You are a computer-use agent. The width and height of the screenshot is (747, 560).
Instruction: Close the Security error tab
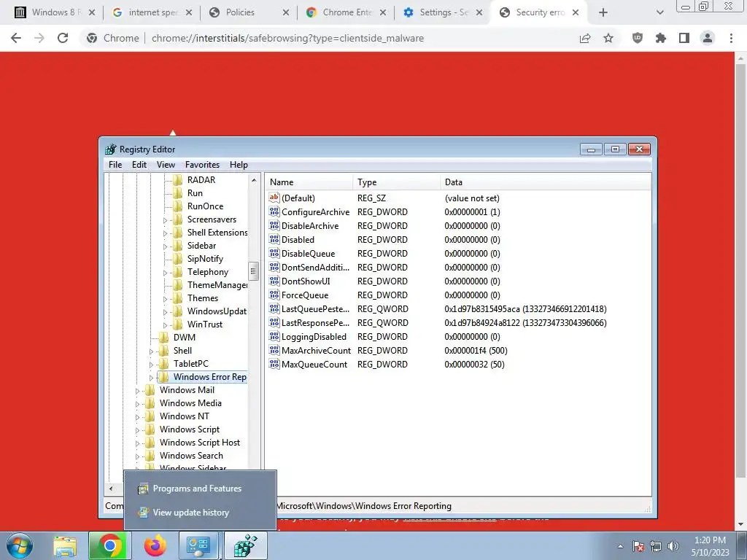[576, 12]
